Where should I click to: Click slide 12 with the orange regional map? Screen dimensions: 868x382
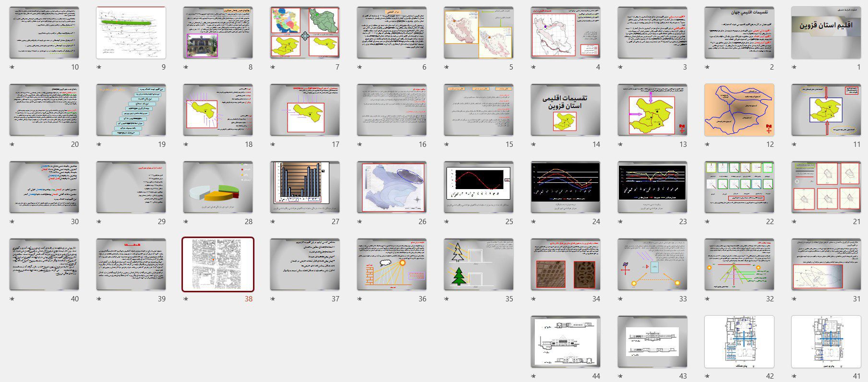click(x=739, y=110)
